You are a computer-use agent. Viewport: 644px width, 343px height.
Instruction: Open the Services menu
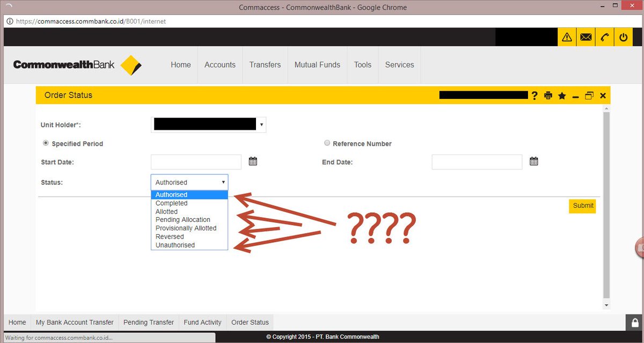(400, 65)
